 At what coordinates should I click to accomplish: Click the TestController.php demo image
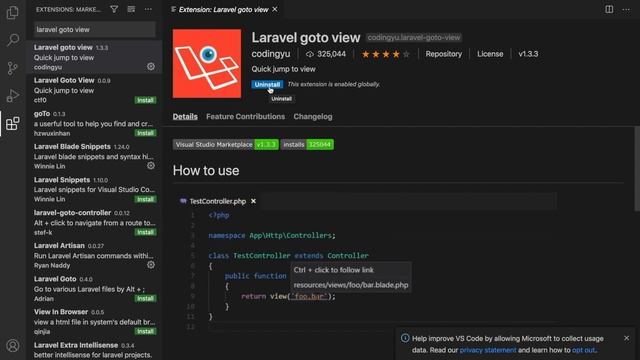click(x=365, y=262)
